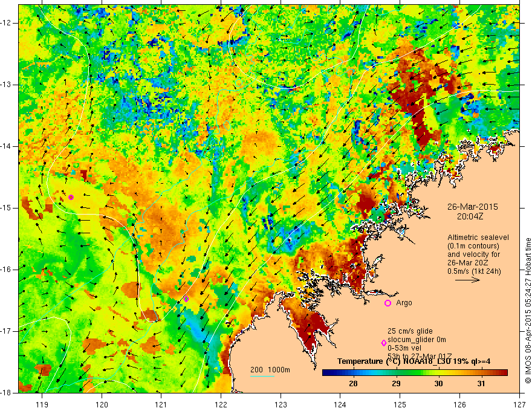The image size is (532, 411).
Task: Click the 'Argo' legend label
Action: (x=404, y=303)
